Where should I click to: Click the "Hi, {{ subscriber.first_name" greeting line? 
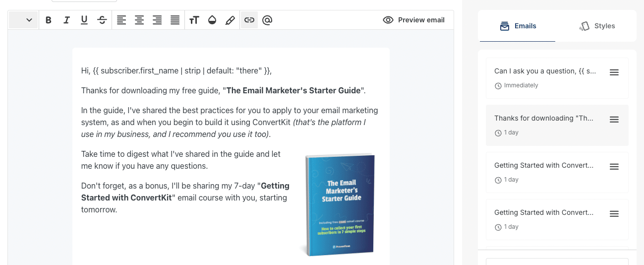[x=176, y=71]
